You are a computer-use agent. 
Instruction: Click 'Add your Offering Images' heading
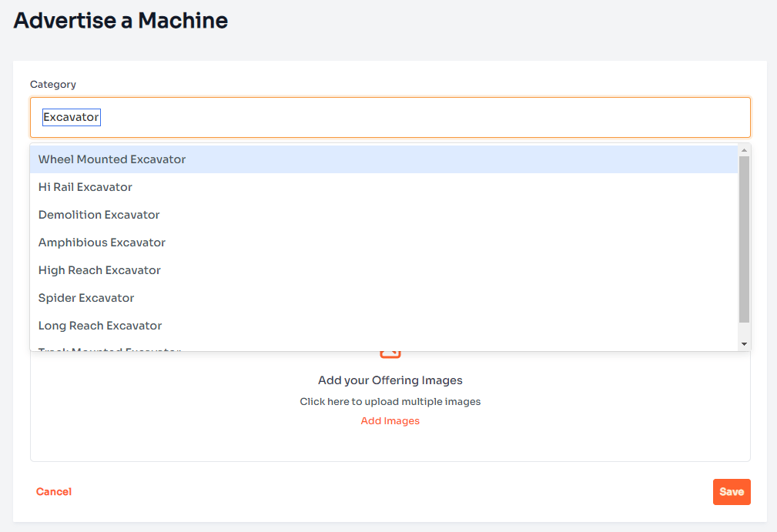tap(390, 380)
